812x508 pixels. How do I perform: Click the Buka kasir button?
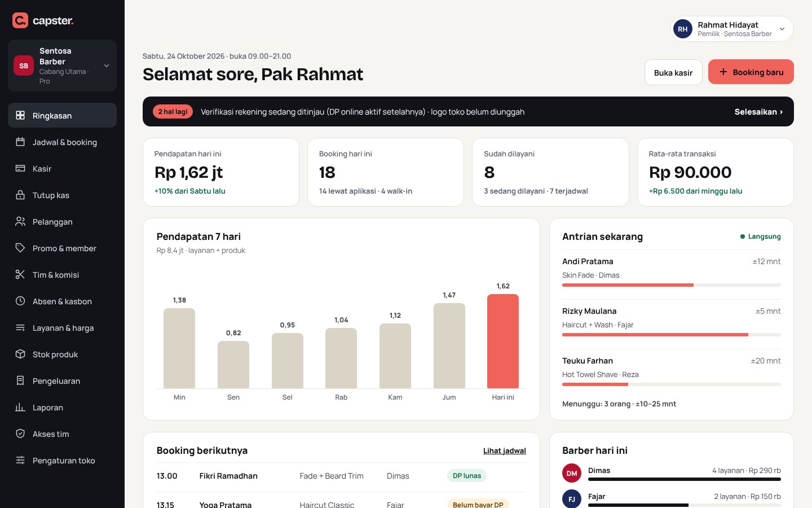(x=673, y=72)
